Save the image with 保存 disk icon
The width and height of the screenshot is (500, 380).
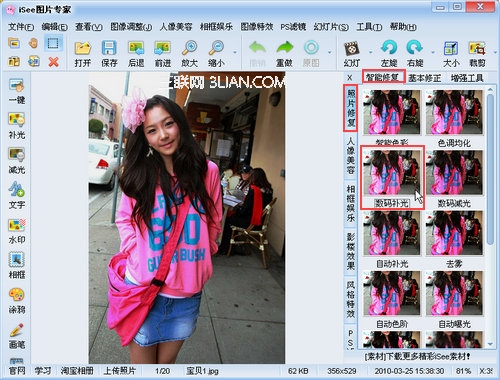[109, 54]
